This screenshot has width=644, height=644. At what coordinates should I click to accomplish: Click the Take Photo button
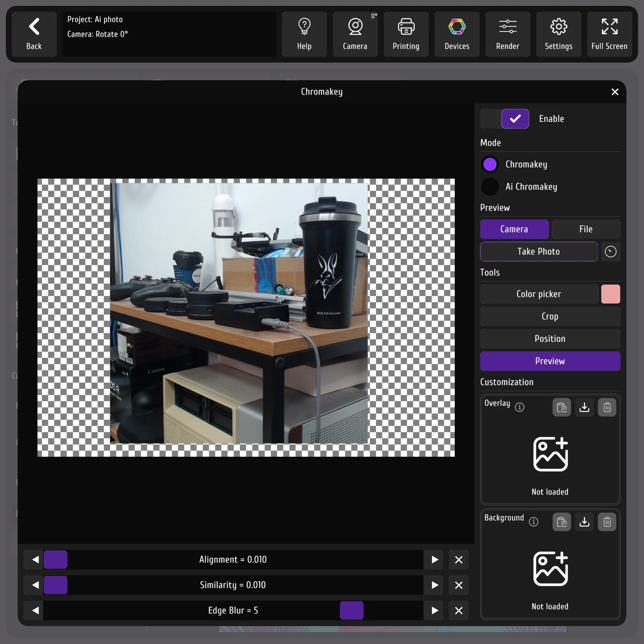coord(539,252)
